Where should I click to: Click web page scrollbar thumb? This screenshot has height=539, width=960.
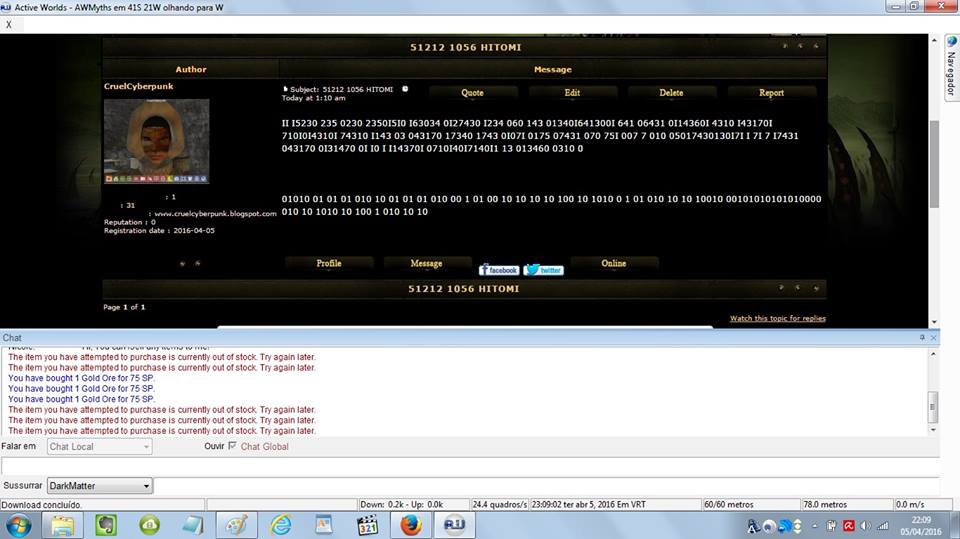(x=934, y=164)
